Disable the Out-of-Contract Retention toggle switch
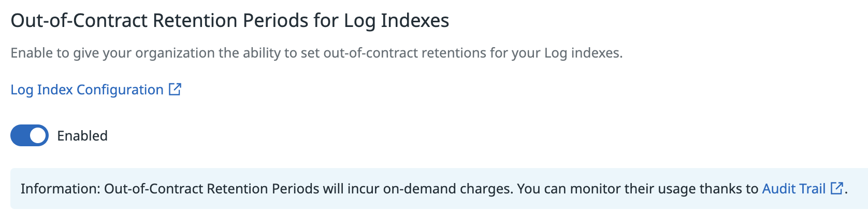 [x=30, y=135]
